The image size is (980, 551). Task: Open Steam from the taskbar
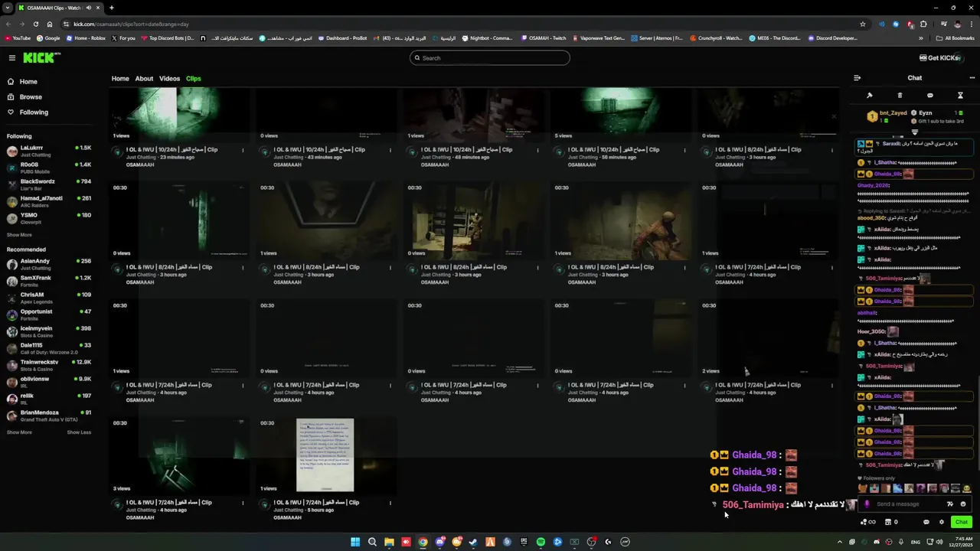[473, 542]
